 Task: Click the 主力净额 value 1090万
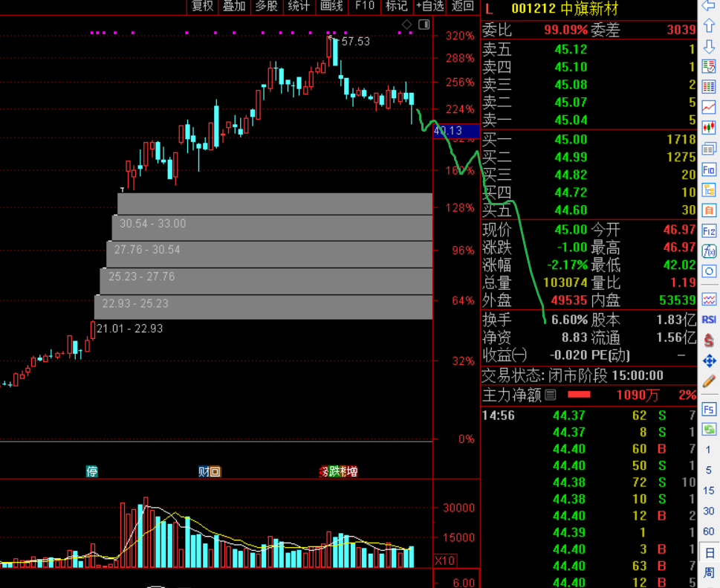(x=638, y=395)
